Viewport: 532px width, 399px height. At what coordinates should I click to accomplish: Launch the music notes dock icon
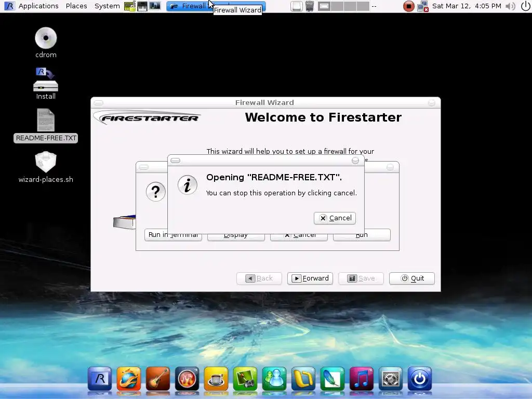point(362,378)
